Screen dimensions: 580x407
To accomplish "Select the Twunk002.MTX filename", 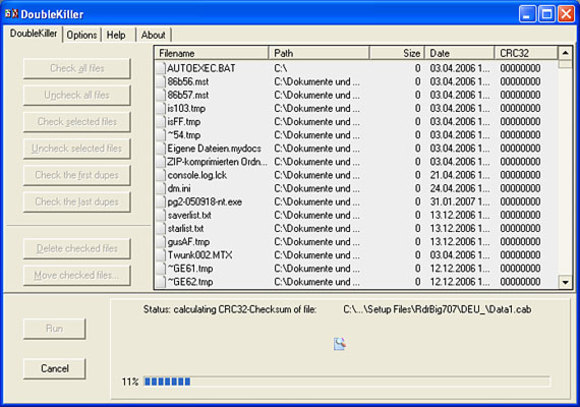I will pos(200,255).
